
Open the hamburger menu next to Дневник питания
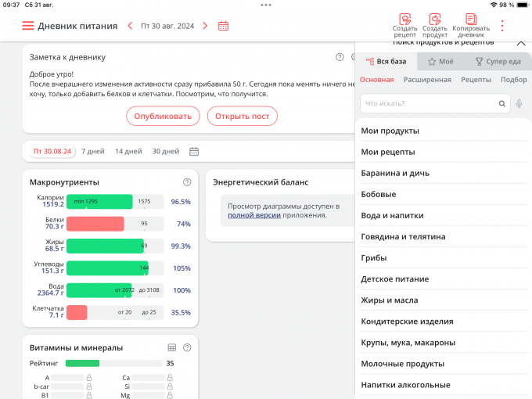coord(28,26)
